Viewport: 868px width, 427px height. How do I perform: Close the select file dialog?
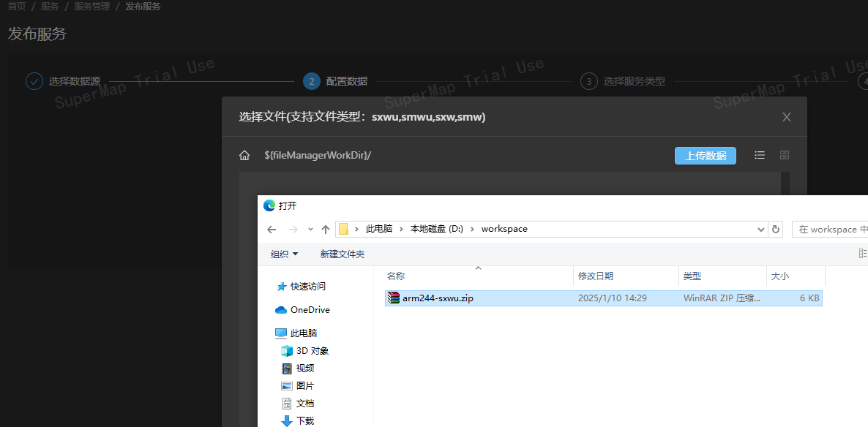pyautogui.click(x=787, y=117)
